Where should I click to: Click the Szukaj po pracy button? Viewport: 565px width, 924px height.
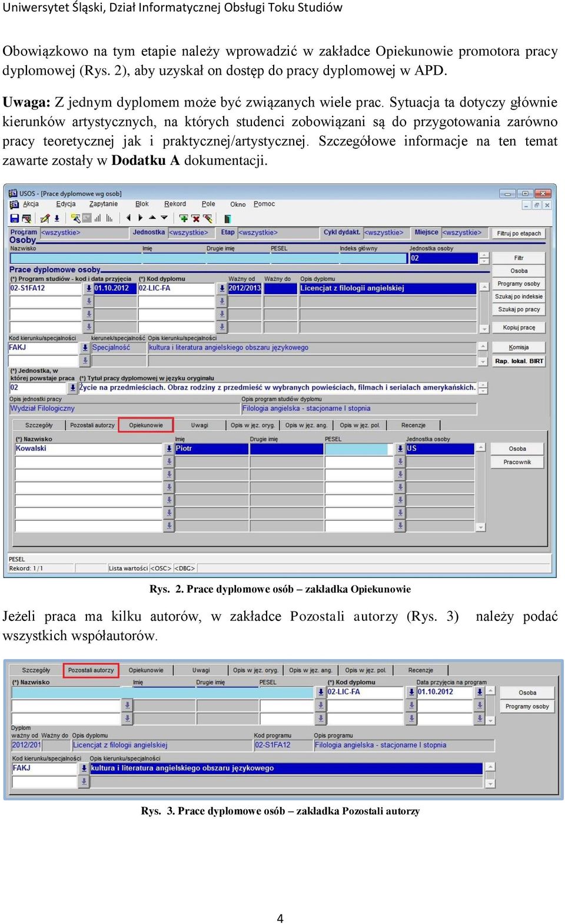(x=519, y=310)
